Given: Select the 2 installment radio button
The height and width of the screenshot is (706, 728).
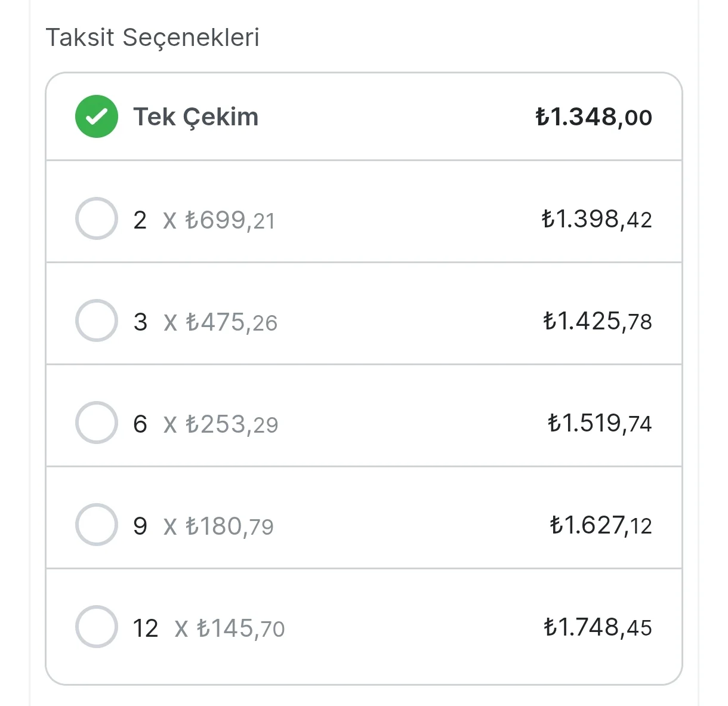Looking at the screenshot, I should point(97,218).
